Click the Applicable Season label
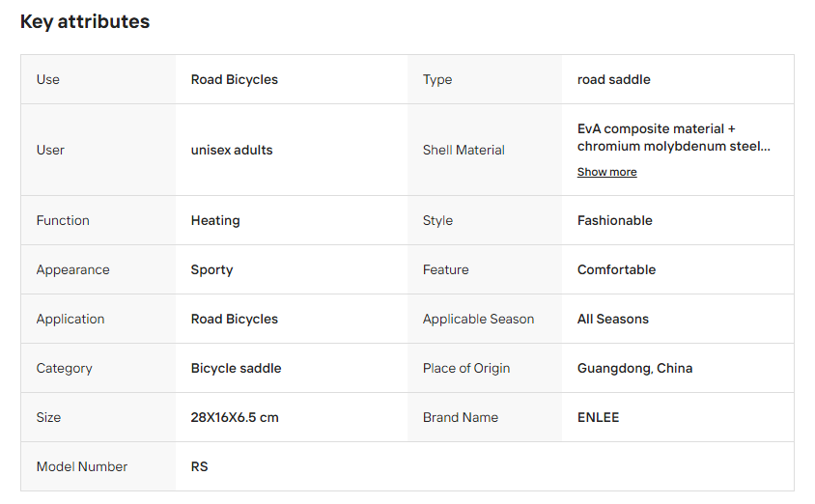The height and width of the screenshot is (504, 815). 478,319
